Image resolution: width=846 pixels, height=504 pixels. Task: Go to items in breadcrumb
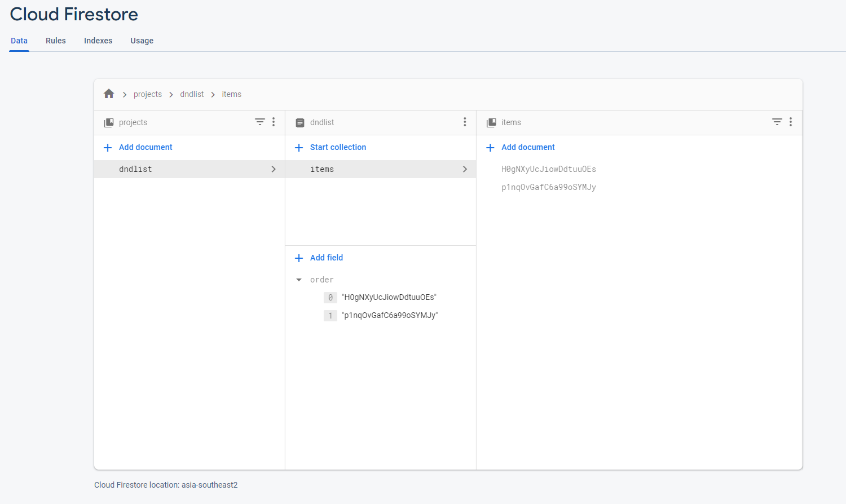point(231,94)
